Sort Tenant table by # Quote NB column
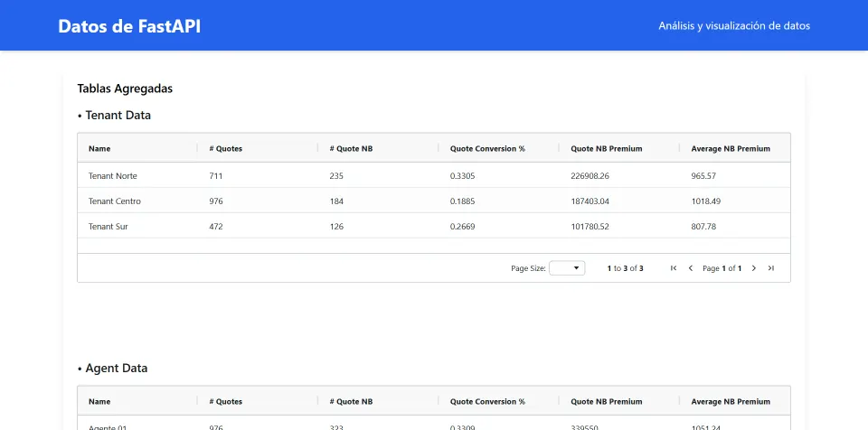The image size is (868, 430). [x=351, y=148]
